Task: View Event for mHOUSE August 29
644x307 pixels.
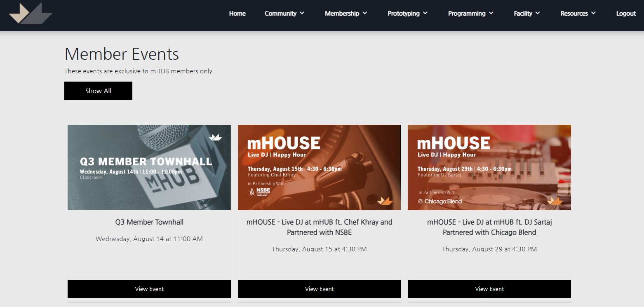Action: point(489,289)
